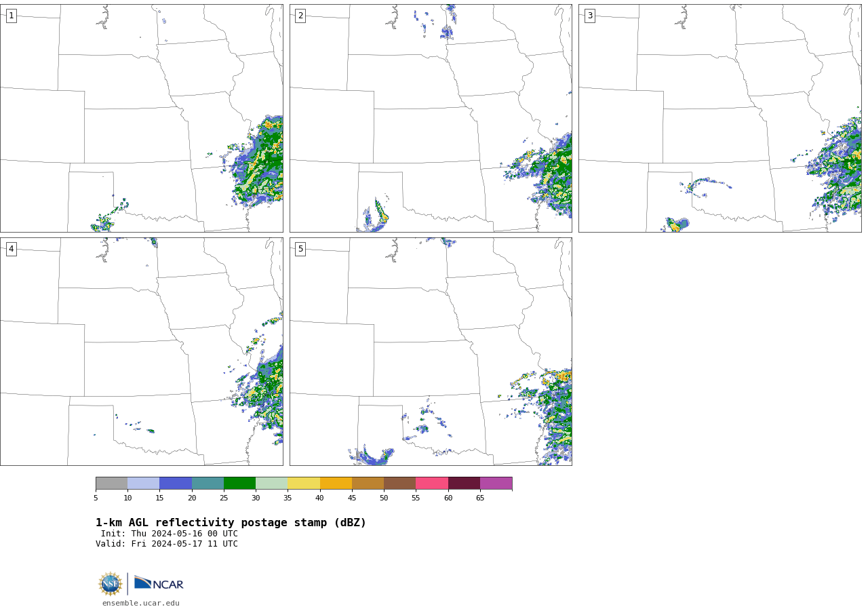Image resolution: width=868 pixels, height=611 pixels.
Task: Click the panel label number 1
Action: pyautogui.click(x=11, y=16)
